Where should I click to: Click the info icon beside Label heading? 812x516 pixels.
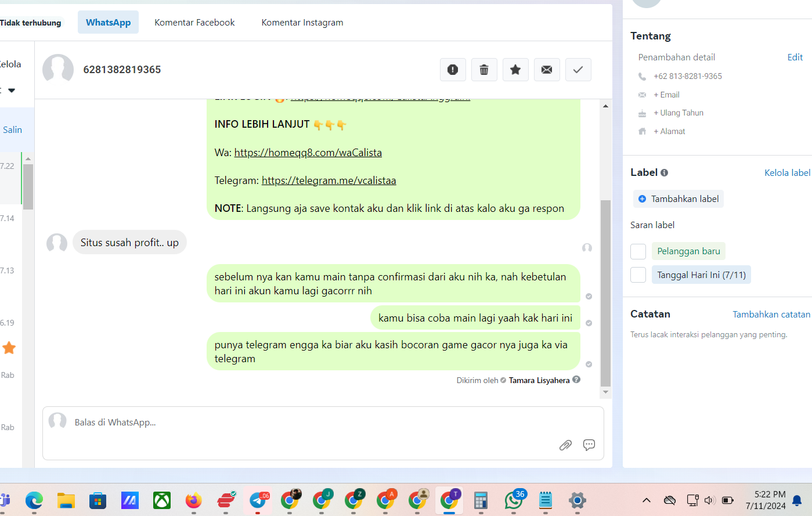(x=664, y=173)
